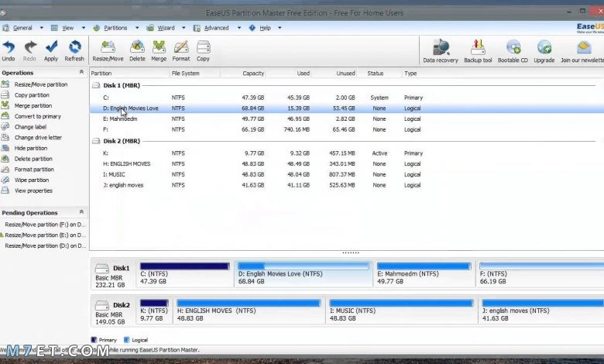Viewport: 604px width, 364px height.
Task: Click D: English Movies Love disk map block
Action: [x=303, y=274]
